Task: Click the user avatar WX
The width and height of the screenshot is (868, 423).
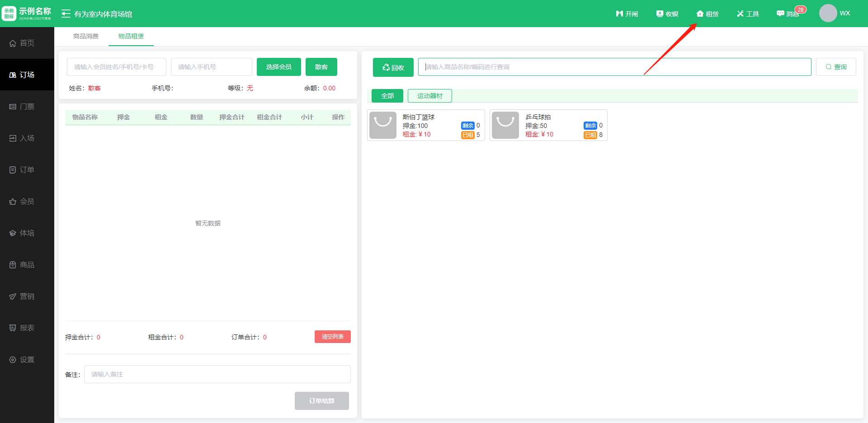Action: (x=828, y=14)
